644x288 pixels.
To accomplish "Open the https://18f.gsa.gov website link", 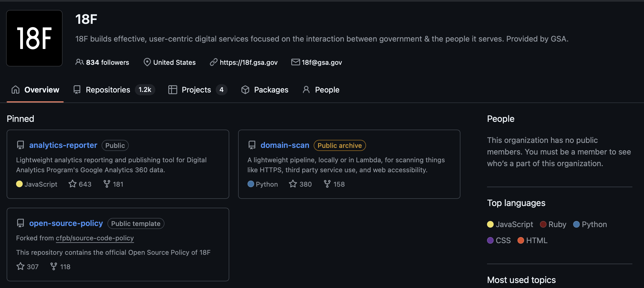I will [248, 62].
